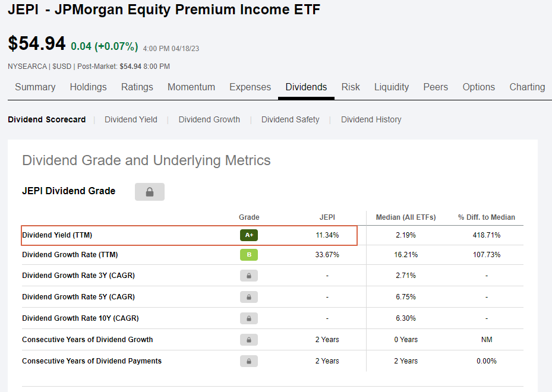Image resolution: width=552 pixels, height=392 pixels.
Task: Click the Dividend Growth Rate 10Y (CAGR) label
Action: [x=80, y=318]
